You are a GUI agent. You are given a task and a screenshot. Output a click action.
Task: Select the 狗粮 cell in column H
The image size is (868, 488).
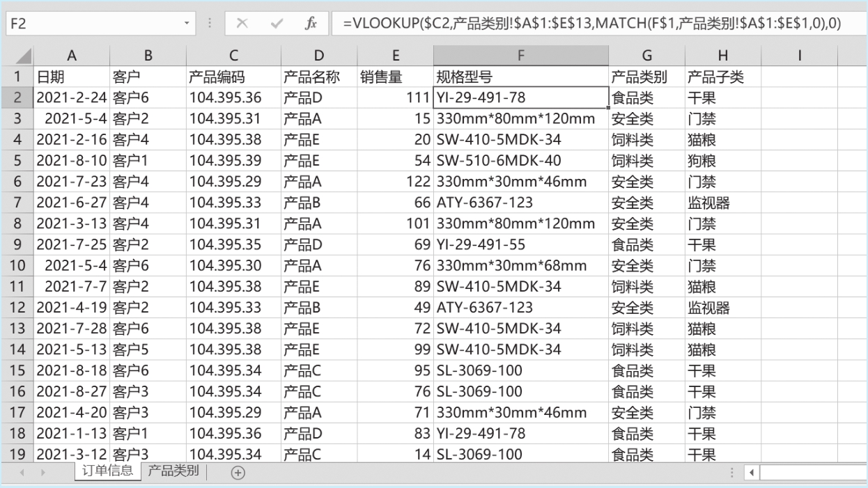click(x=722, y=162)
